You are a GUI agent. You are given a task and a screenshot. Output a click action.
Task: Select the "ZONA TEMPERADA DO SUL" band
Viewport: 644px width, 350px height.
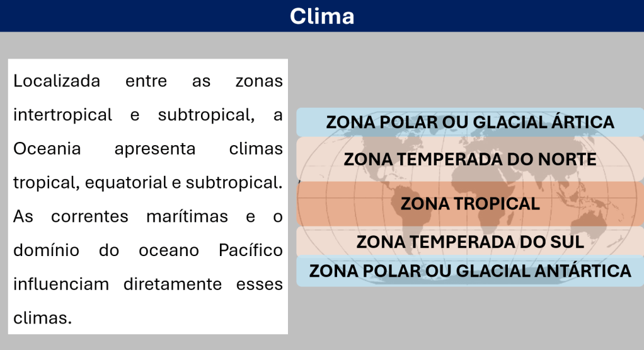click(x=470, y=242)
